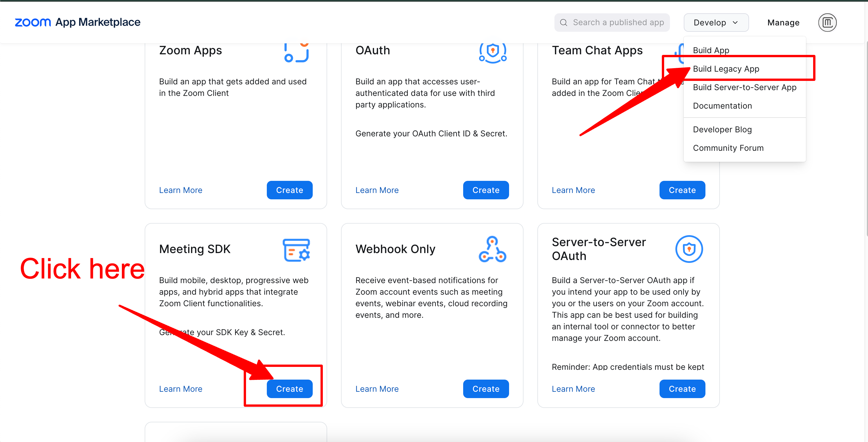Screen dimensions: 868x442
Task: Learn More about Meeting SDK
Action: pyautogui.click(x=180, y=389)
